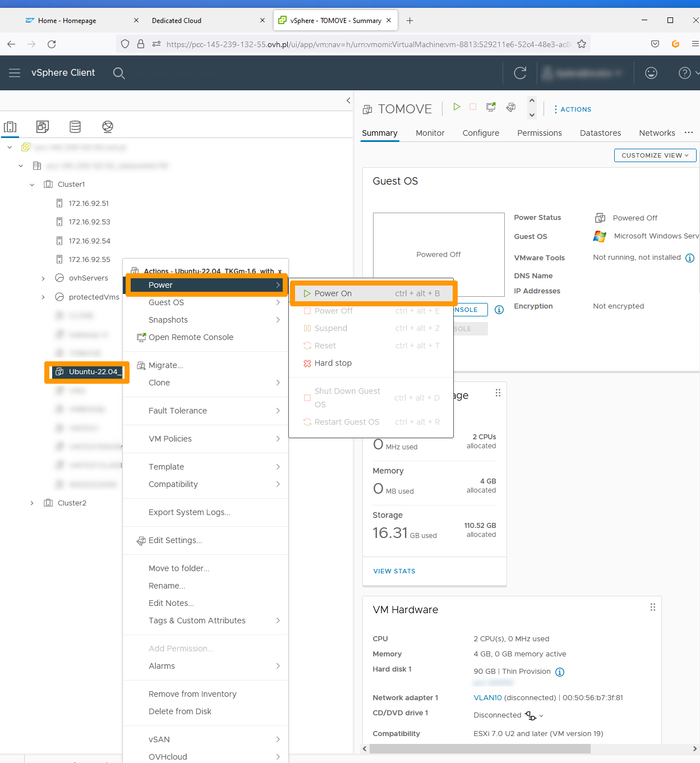Open the Permissions tab
The image size is (700, 763).
point(540,133)
